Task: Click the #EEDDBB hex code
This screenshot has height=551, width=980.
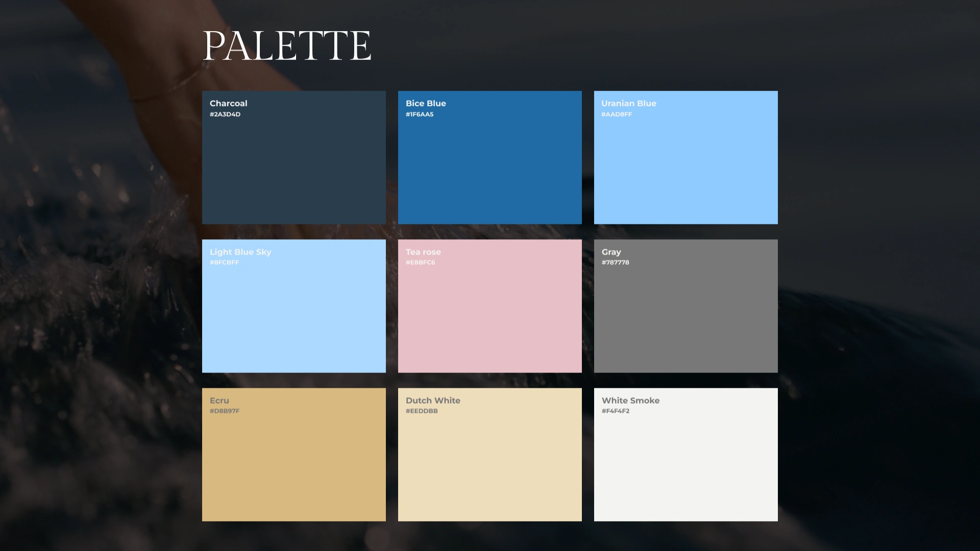Action: click(422, 411)
